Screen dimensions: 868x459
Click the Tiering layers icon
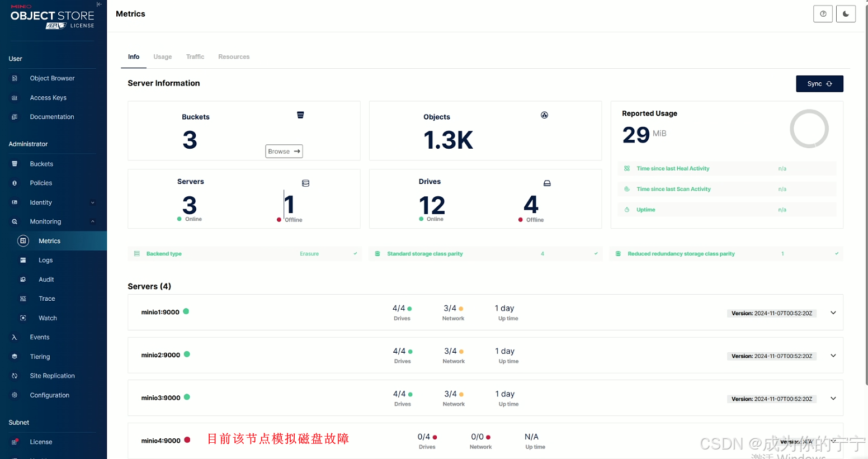[x=15, y=357]
